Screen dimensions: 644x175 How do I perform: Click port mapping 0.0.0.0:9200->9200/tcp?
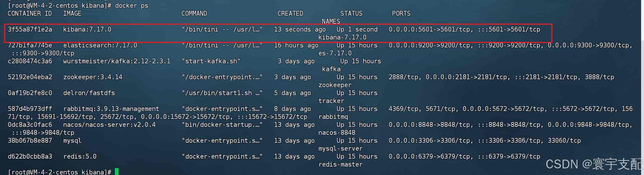pos(431,45)
